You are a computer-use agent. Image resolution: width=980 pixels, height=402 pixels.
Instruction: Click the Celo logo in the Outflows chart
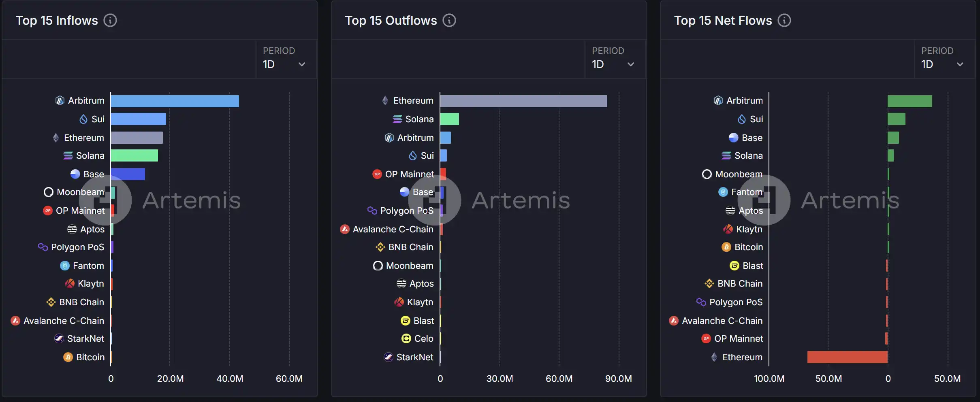tap(406, 338)
